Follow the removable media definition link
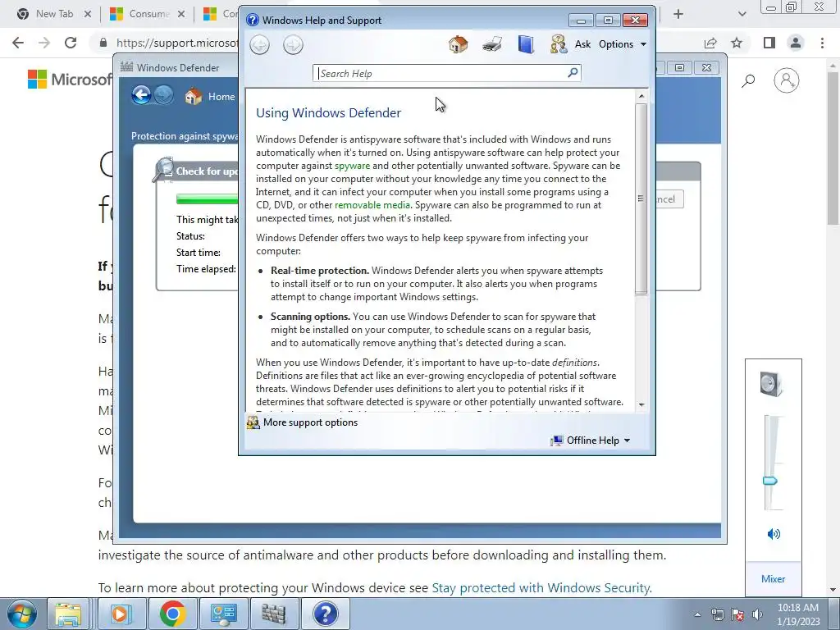The width and height of the screenshot is (840, 630). (x=372, y=205)
